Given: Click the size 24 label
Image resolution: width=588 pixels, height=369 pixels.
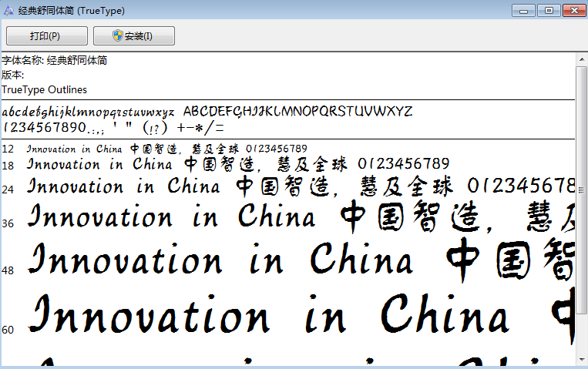Looking at the screenshot, I should pyautogui.click(x=8, y=189).
